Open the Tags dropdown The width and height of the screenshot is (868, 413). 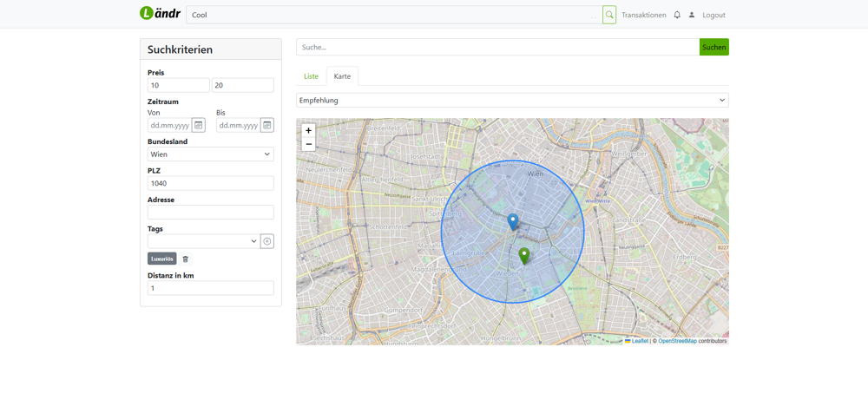click(203, 241)
